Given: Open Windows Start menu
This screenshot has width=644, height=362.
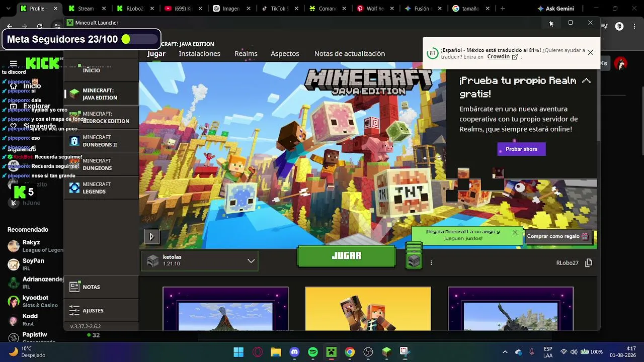Looking at the screenshot, I should [238, 352].
